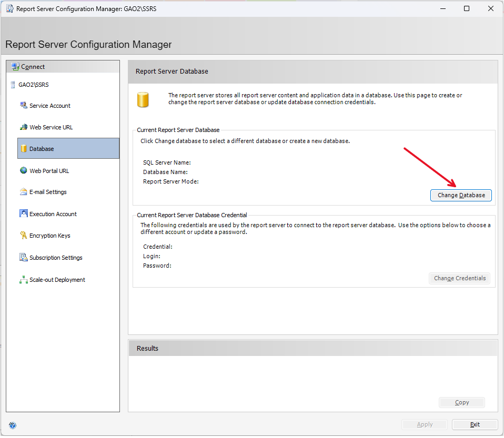
Task: Open E-mail Settings page
Action: (x=48, y=192)
